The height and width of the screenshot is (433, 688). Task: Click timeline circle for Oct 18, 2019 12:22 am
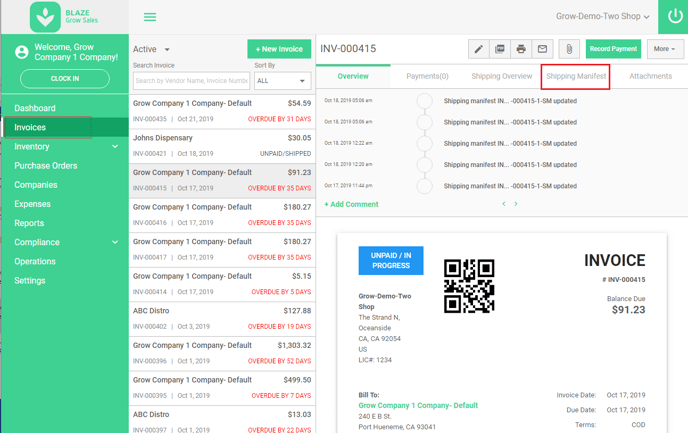(x=424, y=143)
